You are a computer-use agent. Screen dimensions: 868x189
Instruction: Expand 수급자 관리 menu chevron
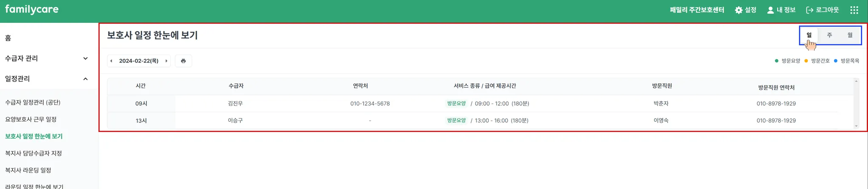tap(85, 58)
